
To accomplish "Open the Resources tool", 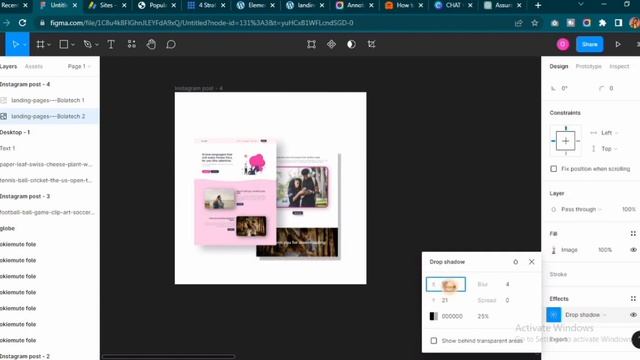I will pyautogui.click(x=131, y=44).
